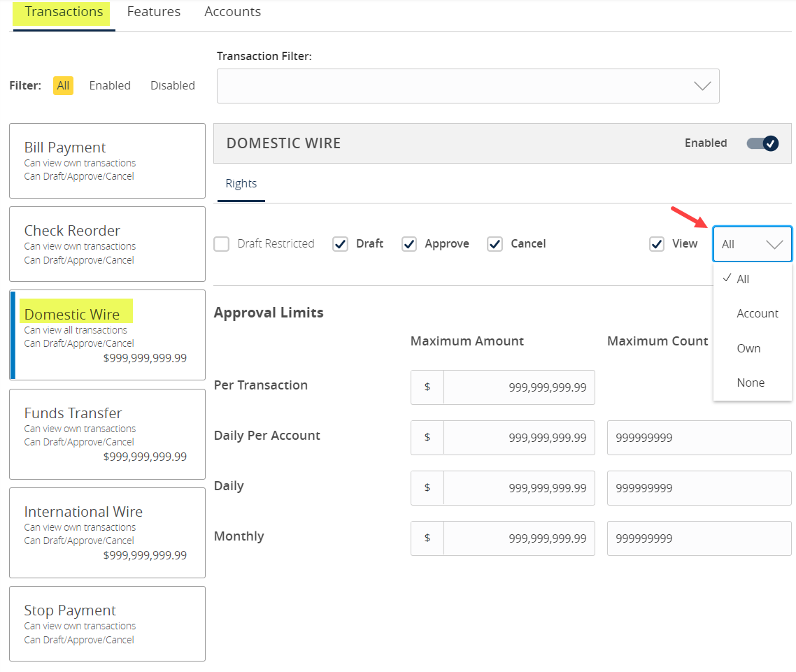Click the Domestic Wire $999,999,999.99 limit text
Image resolution: width=796 pixels, height=672 pixels.
tap(145, 358)
